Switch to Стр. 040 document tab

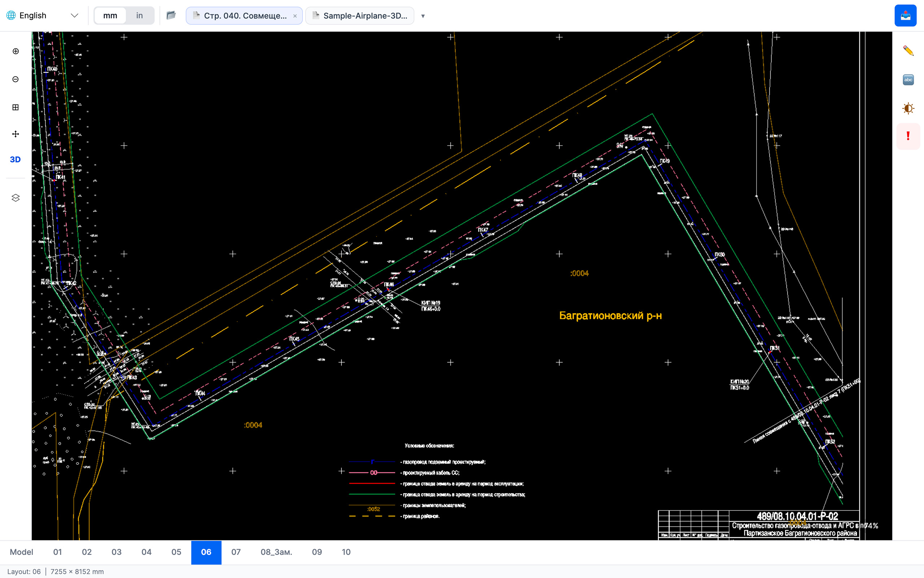[x=244, y=16]
